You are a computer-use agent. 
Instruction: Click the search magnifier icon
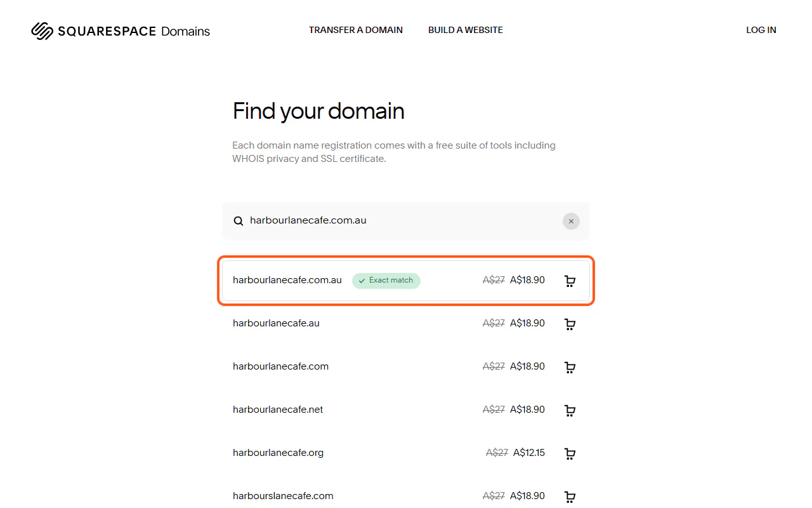click(x=239, y=221)
